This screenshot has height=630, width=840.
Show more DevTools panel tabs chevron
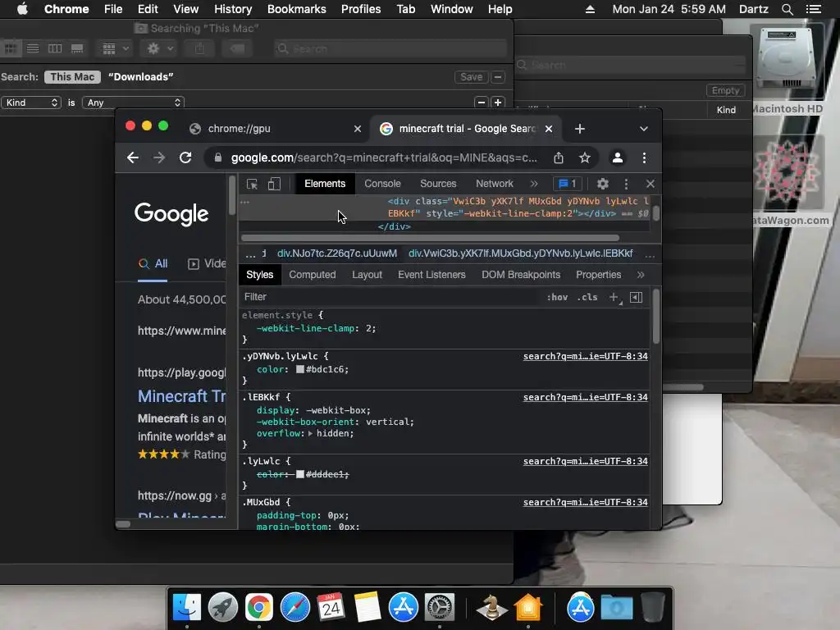click(534, 184)
